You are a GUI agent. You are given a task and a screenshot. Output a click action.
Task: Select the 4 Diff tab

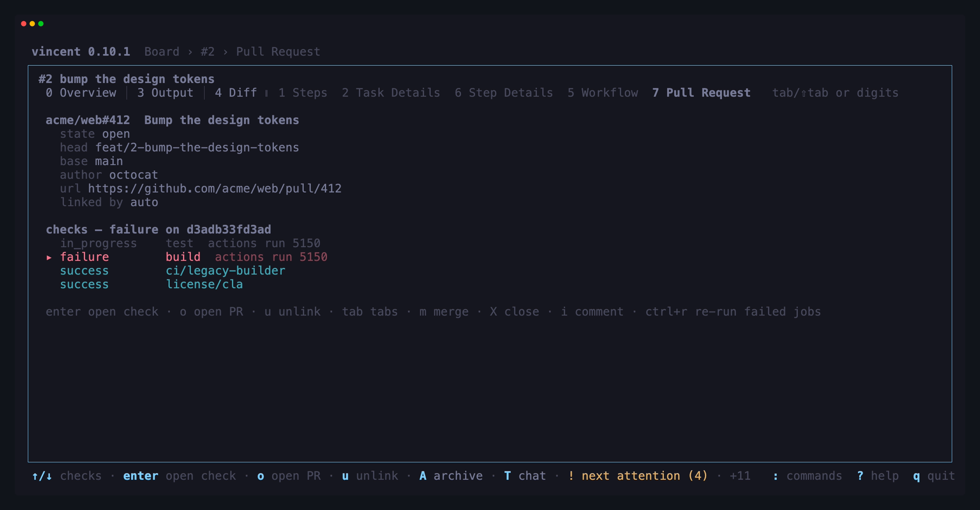click(x=236, y=93)
